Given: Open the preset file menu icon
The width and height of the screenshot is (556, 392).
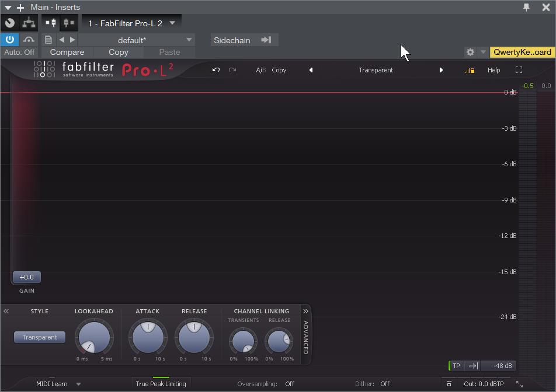Looking at the screenshot, I should tap(48, 40).
